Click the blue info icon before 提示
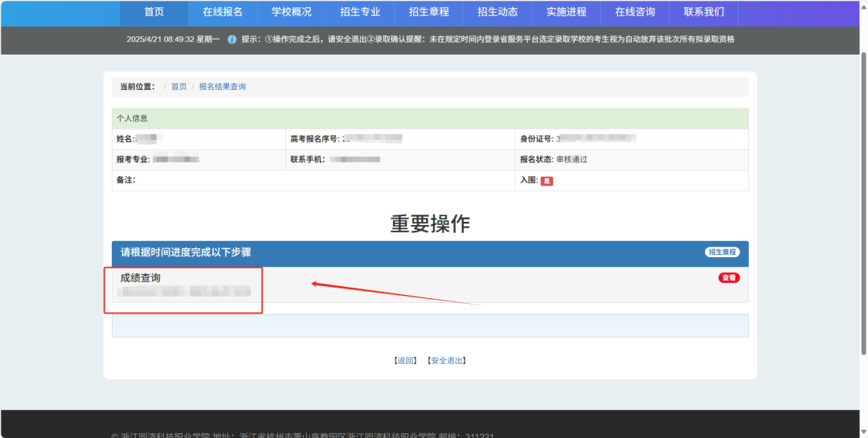Image resolution: width=868 pixels, height=438 pixels. click(231, 39)
